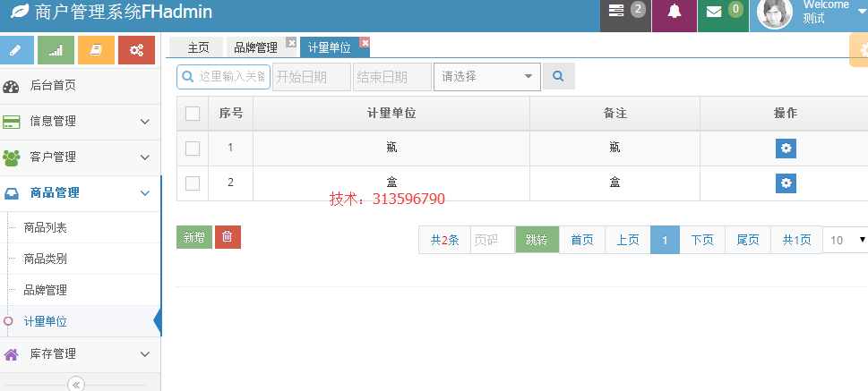Check the checkbox for row 2
868x391 pixels.
193,183
